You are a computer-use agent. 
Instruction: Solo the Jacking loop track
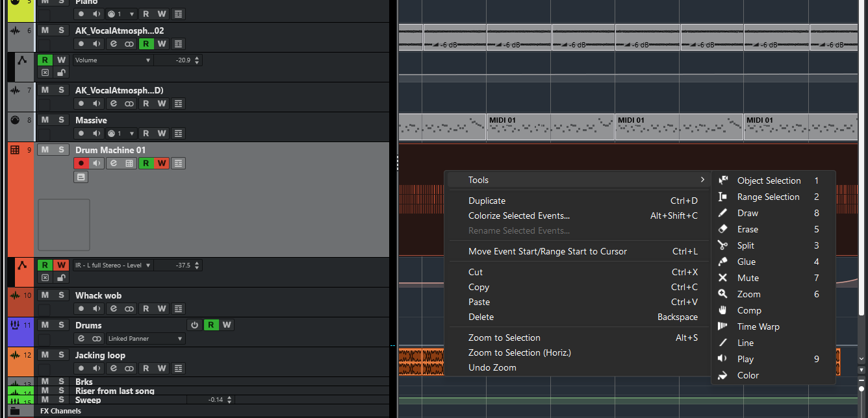[61, 354]
